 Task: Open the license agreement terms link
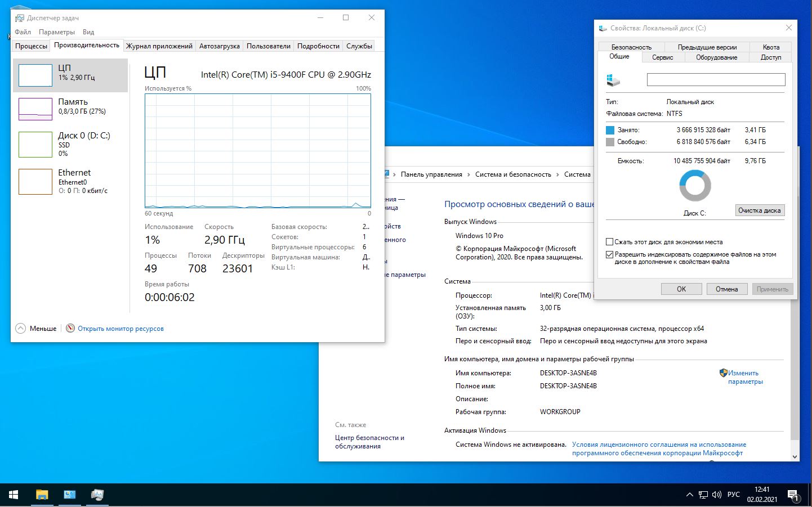[659, 448]
